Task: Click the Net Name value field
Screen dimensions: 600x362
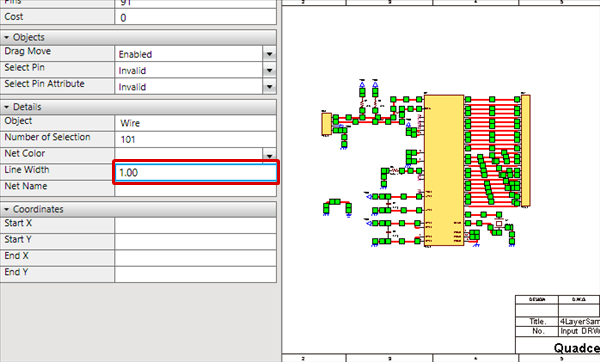Action: pos(195,189)
